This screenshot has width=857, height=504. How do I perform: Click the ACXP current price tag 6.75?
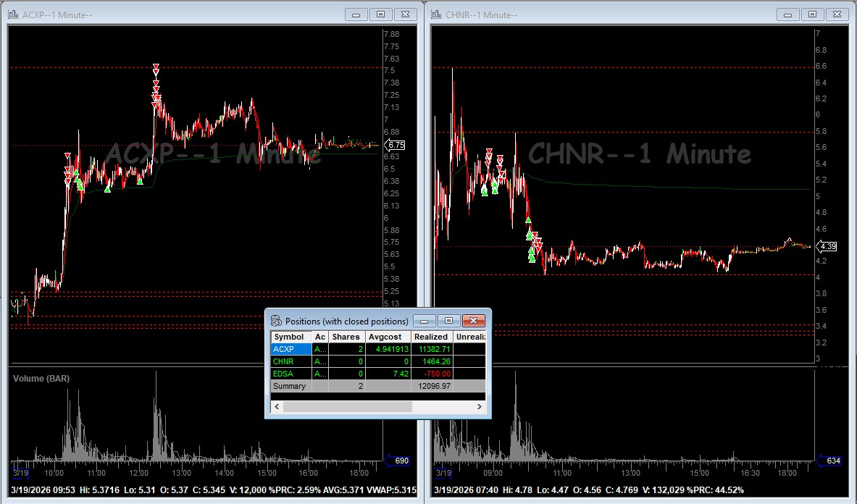tap(395, 146)
